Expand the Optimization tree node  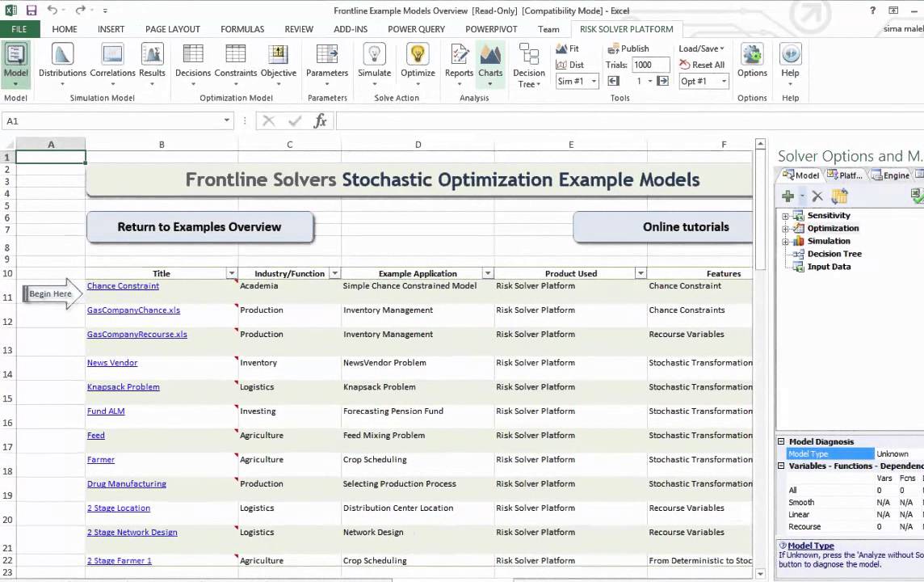click(785, 229)
